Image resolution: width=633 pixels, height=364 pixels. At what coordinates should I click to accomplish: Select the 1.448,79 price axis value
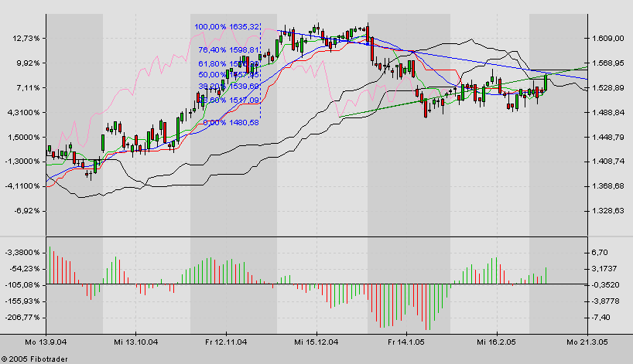[x=608, y=137]
